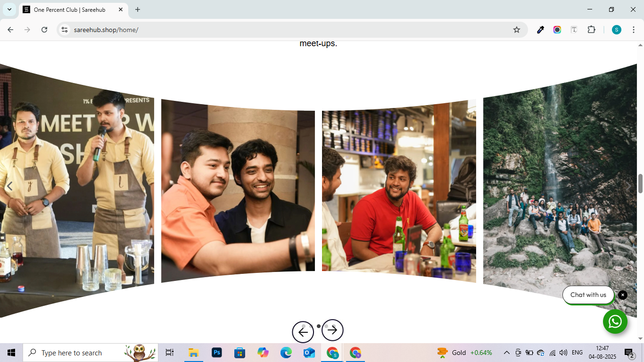Open the Chrome profile S avatar

coord(617,30)
